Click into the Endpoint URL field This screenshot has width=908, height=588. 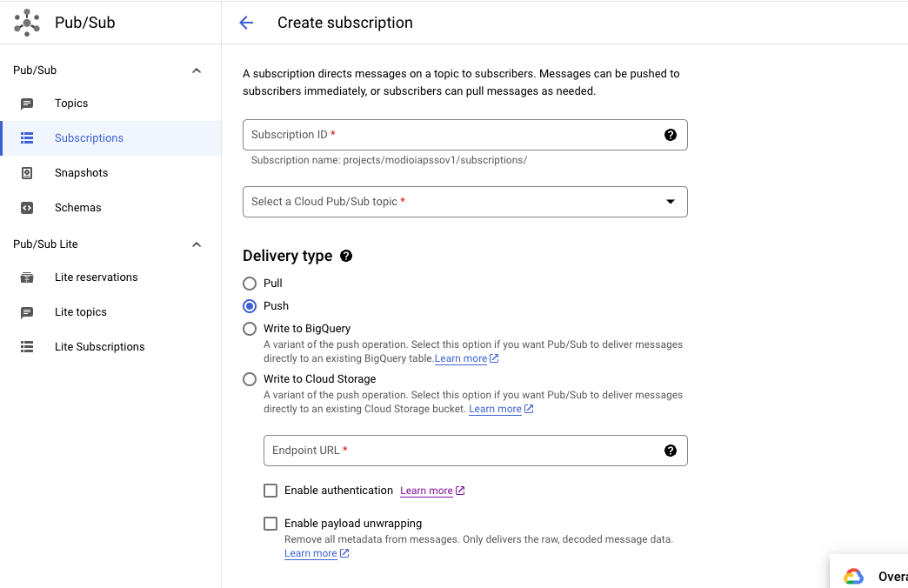tap(476, 451)
